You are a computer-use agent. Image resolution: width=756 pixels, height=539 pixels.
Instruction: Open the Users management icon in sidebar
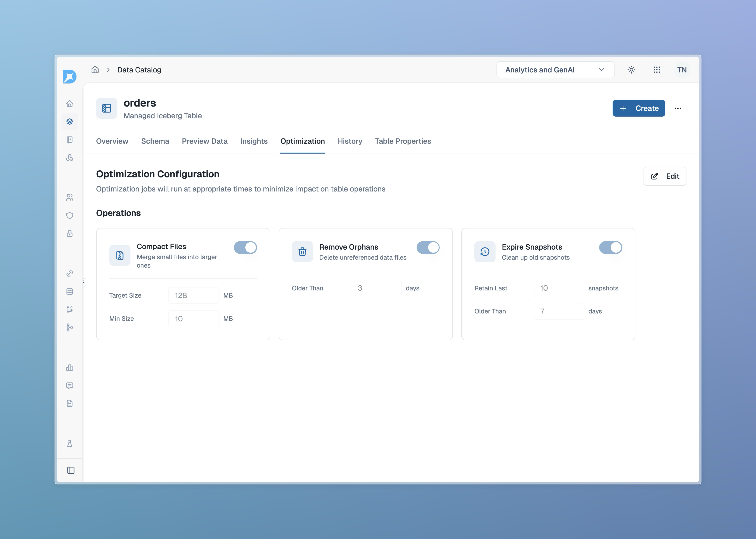70,197
